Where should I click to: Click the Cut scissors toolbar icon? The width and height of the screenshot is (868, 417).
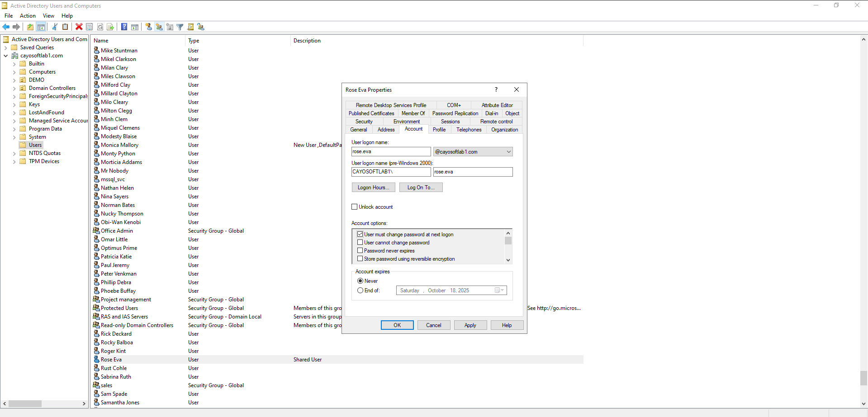(55, 27)
